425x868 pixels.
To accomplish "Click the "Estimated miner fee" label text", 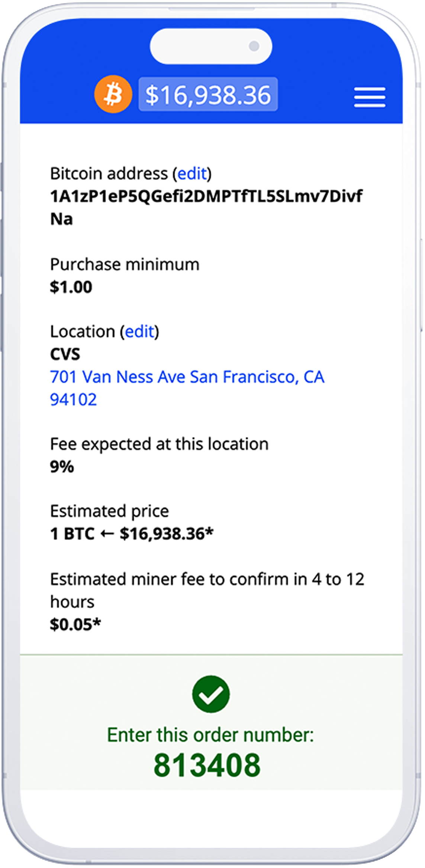I will click(x=207, y=579).
